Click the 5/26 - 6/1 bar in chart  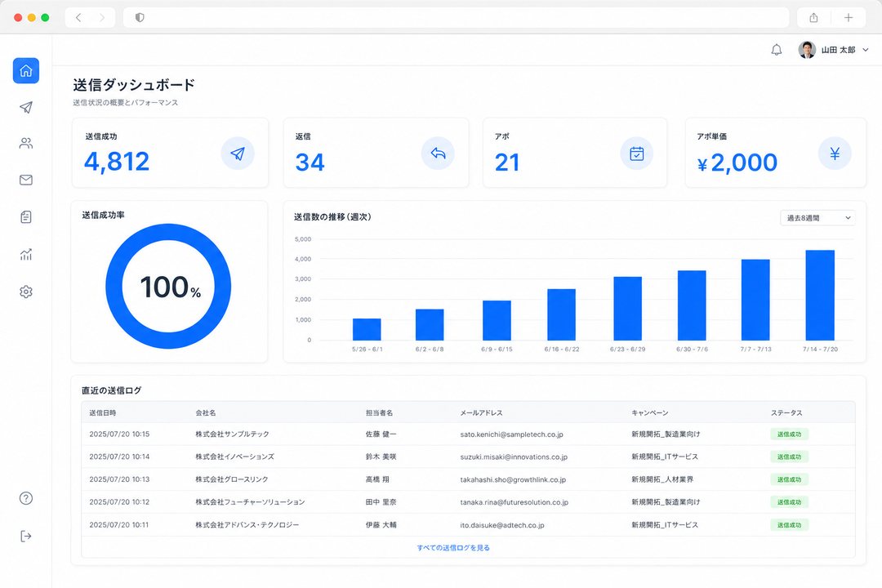[x=367, y=329]
